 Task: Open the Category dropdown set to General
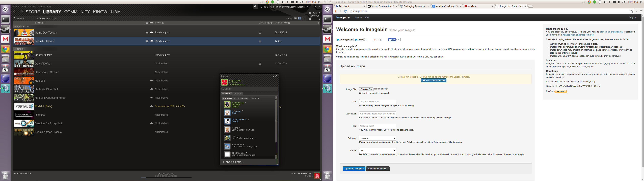pos(378,138)
